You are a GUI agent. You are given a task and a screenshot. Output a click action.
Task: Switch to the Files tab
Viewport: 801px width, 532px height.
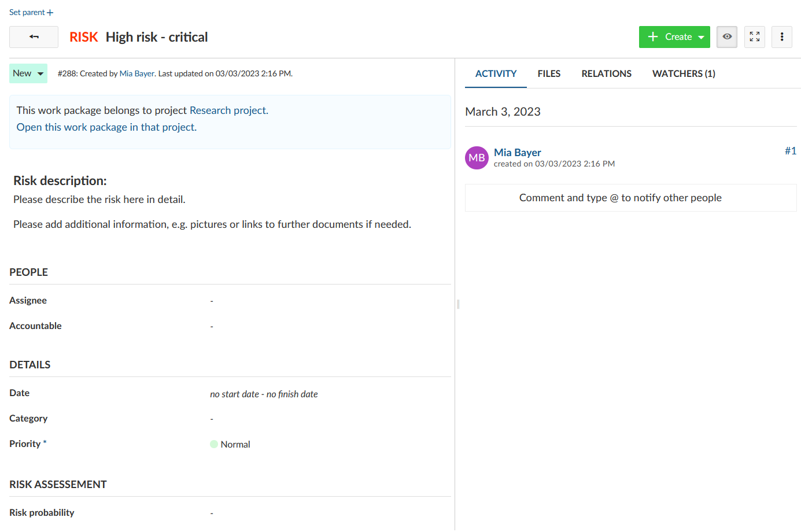pyautogui.click(x=549, y=74)
